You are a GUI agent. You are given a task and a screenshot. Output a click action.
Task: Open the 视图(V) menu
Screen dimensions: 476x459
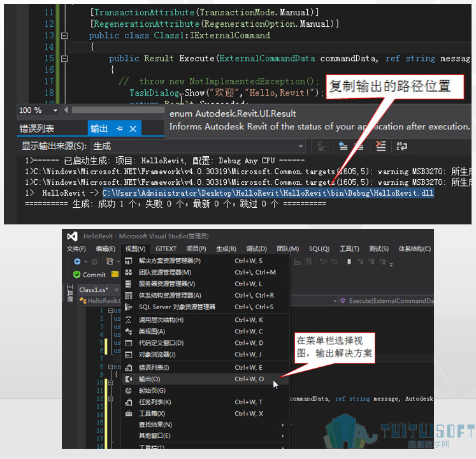click(x=135, y=249)
